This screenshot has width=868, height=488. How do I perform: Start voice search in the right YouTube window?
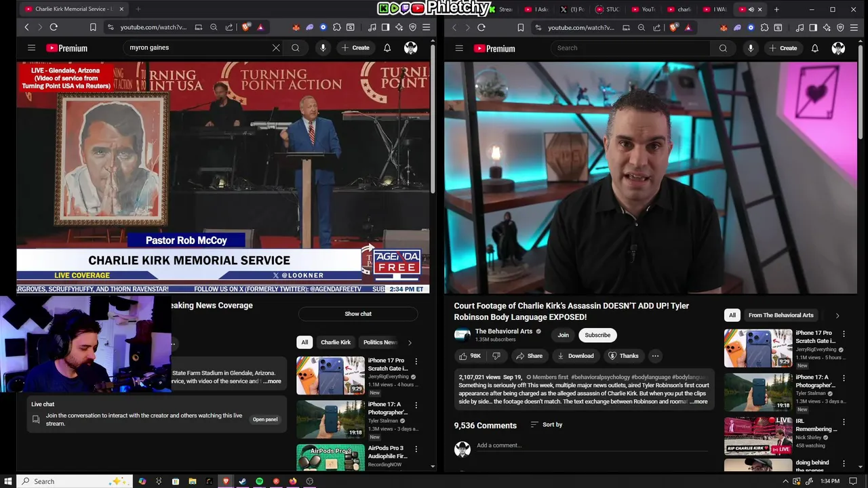(x=750, y=48)
